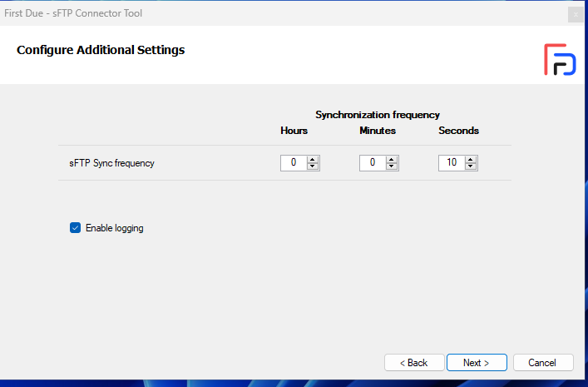588x387 pixels.
Task: Click the 'Seconds' column header
Action: tap(458, 131)
